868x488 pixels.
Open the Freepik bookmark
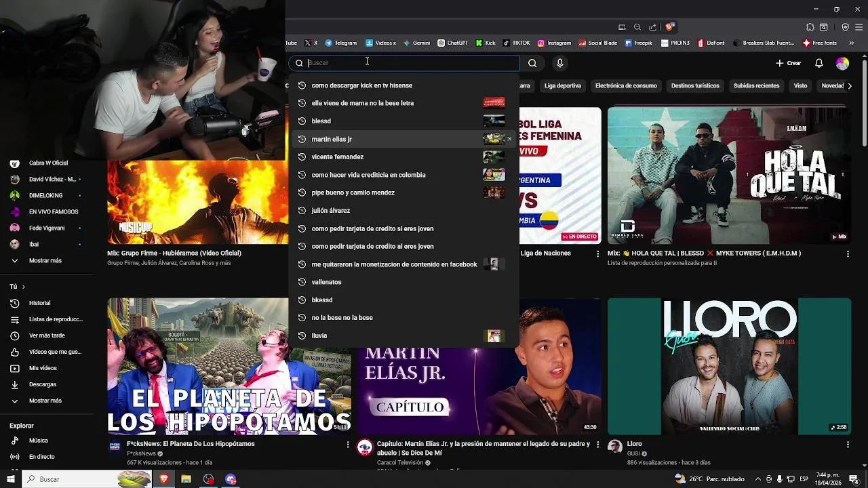[x=638, y=43]
